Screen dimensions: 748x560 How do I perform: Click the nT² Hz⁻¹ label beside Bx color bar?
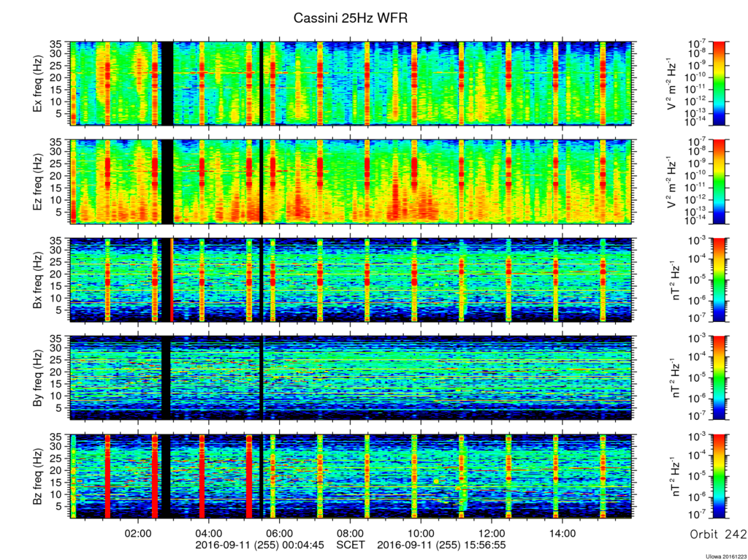(x=674, y=280)
